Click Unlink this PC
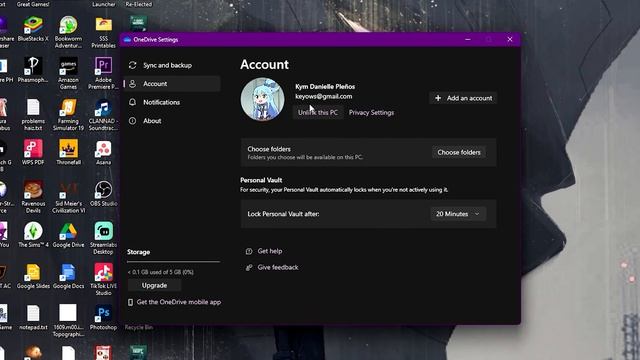 [x=318, y=113]
